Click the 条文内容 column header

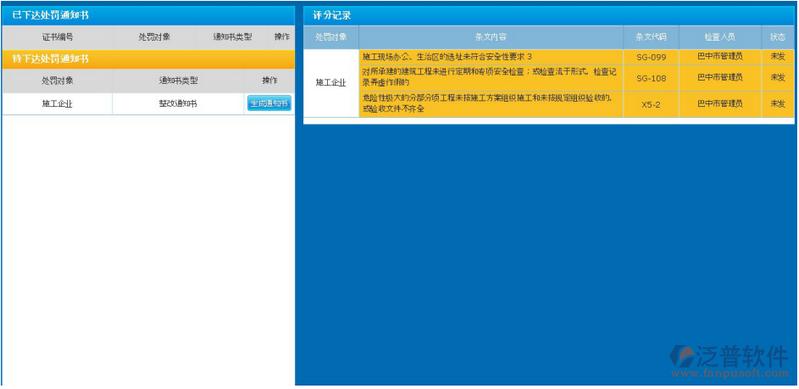[491, 37]
